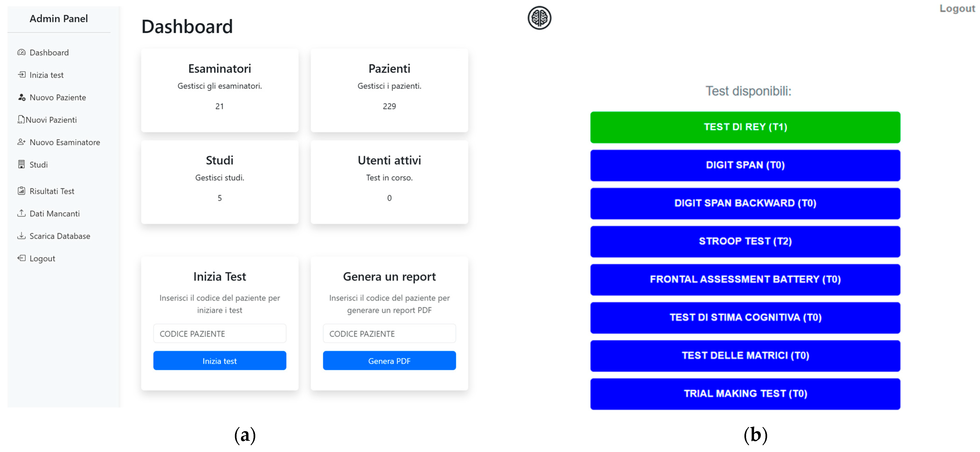The width and height of the screenshot is (980, 452).
Task: Click the Inizia test arrow icon
Action: click(22, 74)
